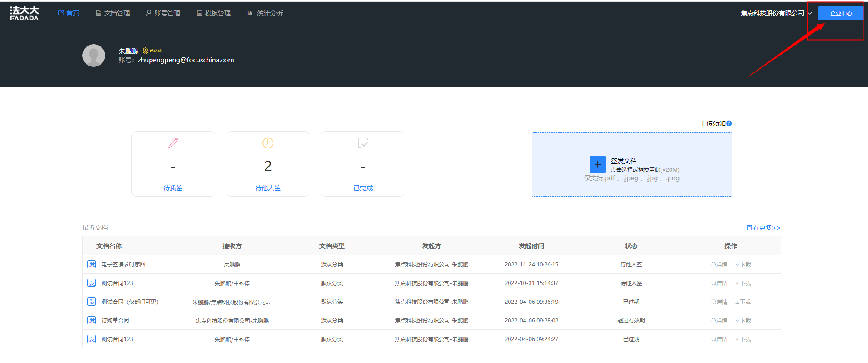868x363 pixels.
Task: Click 下载 for 订购单合同
Action: pyautogui.click(x=743, y=321)
